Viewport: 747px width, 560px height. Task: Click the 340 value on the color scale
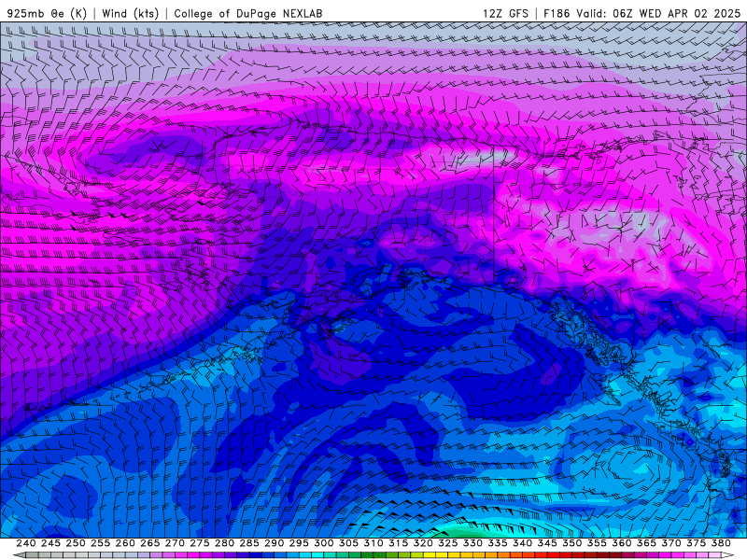coord(522,543)
